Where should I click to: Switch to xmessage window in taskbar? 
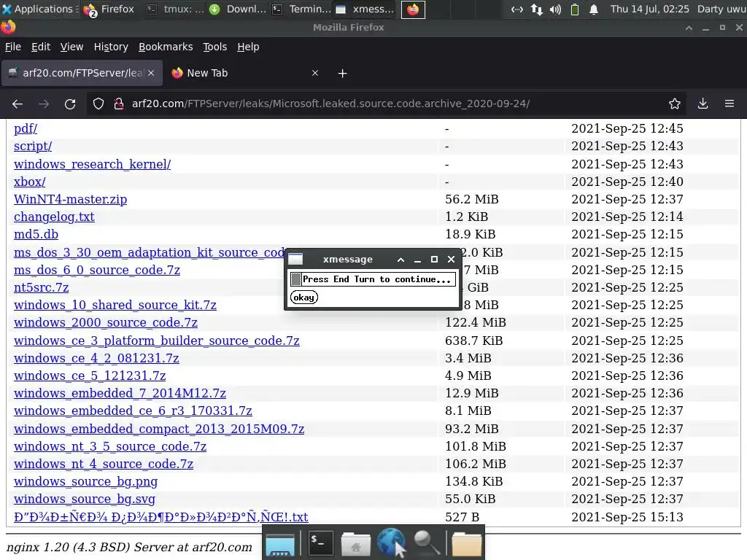coord(365,9)
